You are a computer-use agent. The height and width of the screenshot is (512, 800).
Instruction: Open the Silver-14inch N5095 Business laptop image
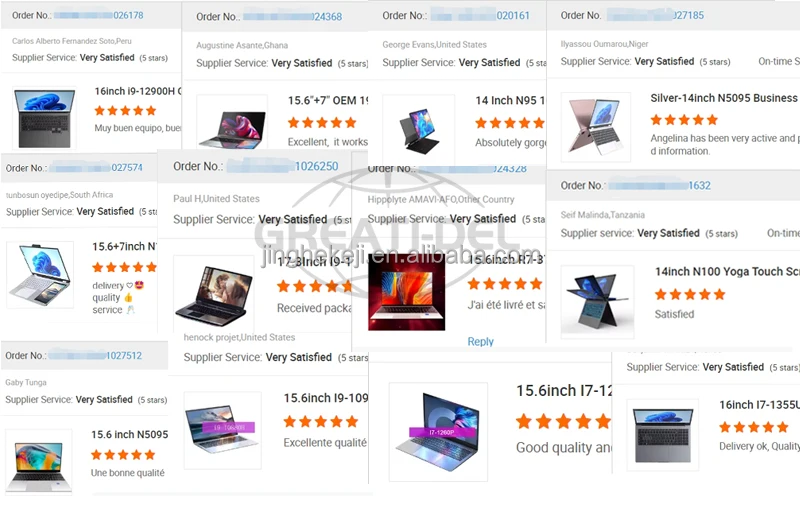(596, 127)
